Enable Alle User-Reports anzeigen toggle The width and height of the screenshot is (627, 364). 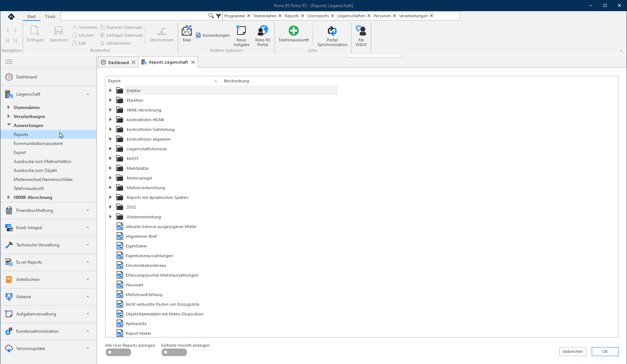(x=118, y=352)
